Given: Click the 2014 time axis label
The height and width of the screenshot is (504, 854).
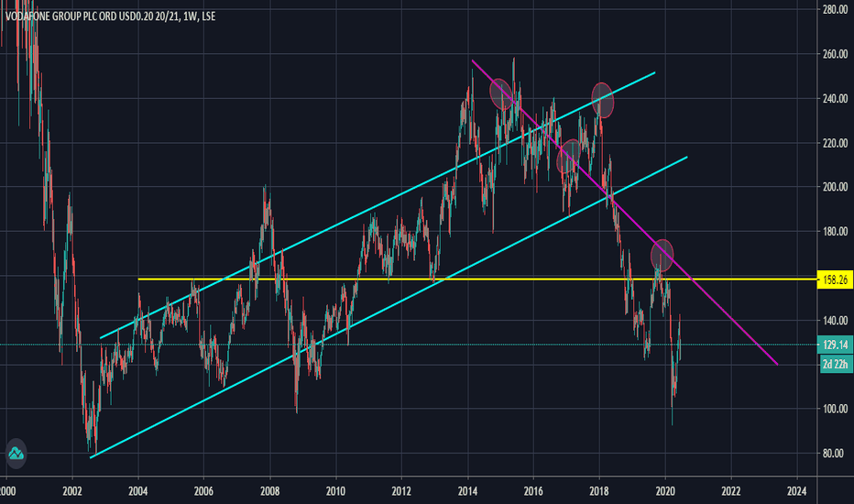Looking at the screenshot, I should click(468, 491).
